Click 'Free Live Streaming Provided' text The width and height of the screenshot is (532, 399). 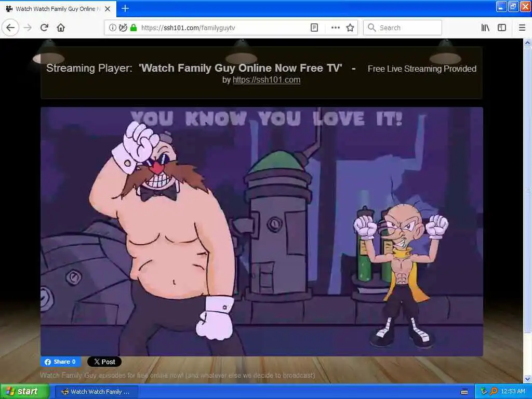click(x=422, y=69)
